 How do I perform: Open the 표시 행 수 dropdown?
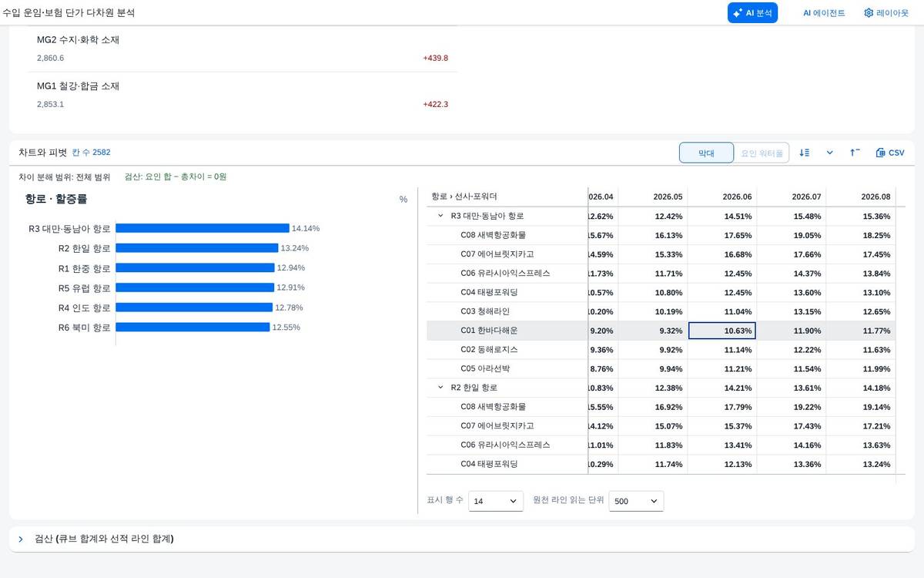click(496, 501)
